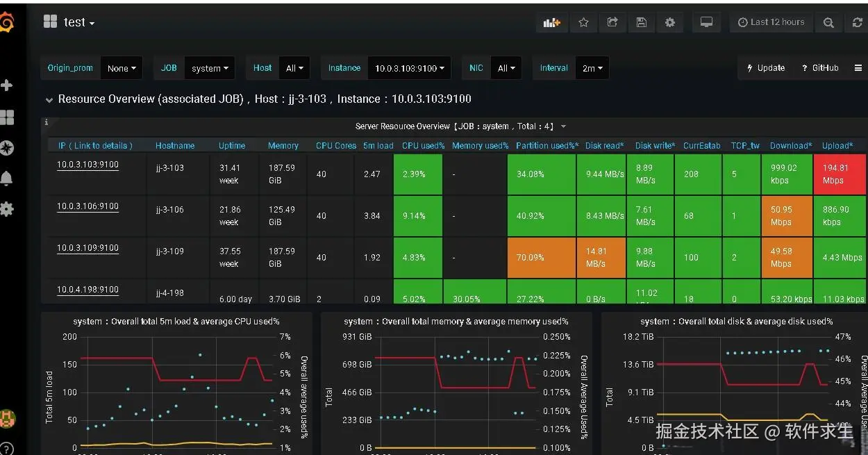Click the Add panel icon
The width and height of the screenshot is (868, 455).
pyautogui.click(x=552, y=23)
